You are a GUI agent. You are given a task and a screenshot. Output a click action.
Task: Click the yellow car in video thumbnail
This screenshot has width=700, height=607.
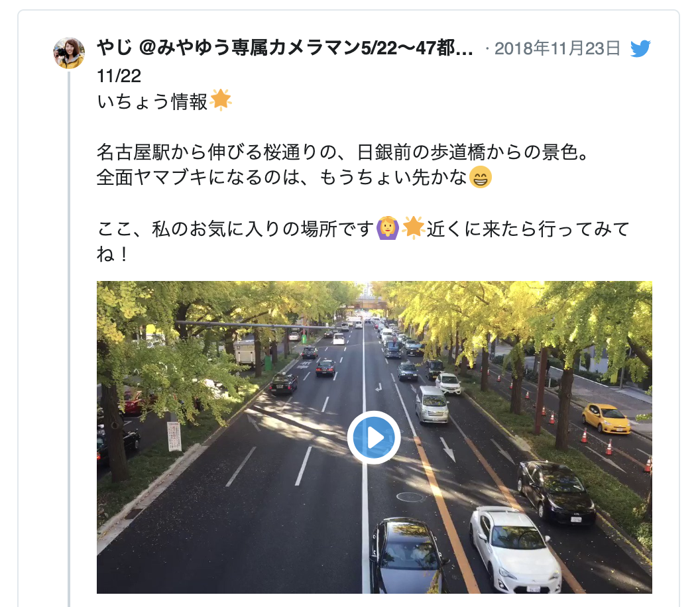point(607,418)
